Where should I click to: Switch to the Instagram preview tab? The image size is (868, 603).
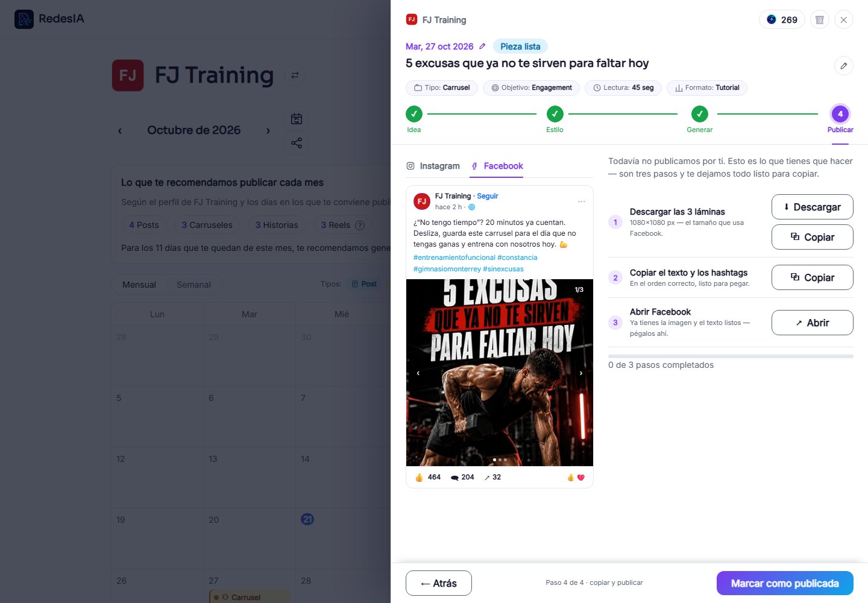(x=433, y=166)
